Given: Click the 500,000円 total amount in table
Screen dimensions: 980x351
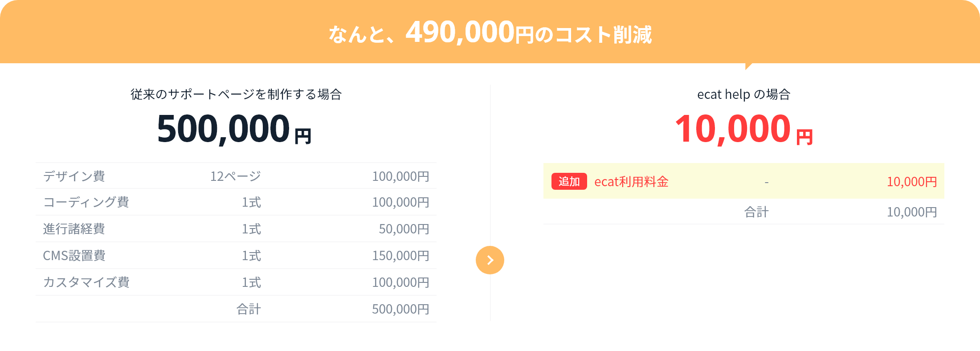Looking at the screenshot, I should pos(401,309).
